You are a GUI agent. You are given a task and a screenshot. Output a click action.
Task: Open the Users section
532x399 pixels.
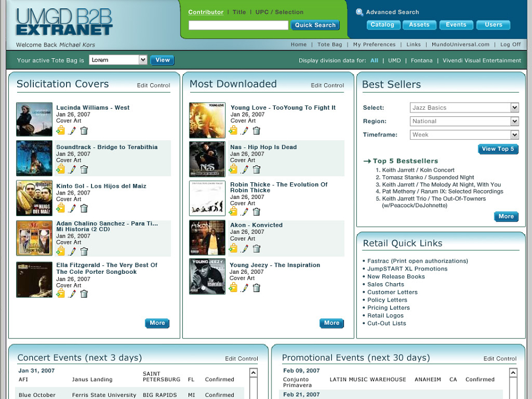tap(493, 25)
